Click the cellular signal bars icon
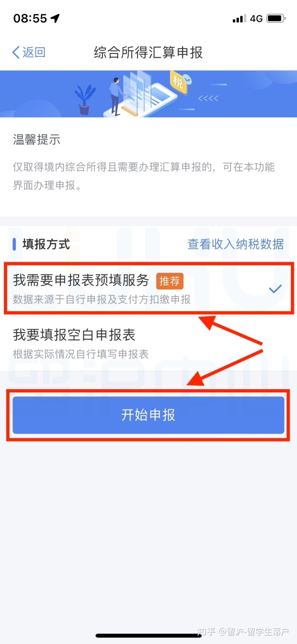297x644 pixels. coord(239,18)
